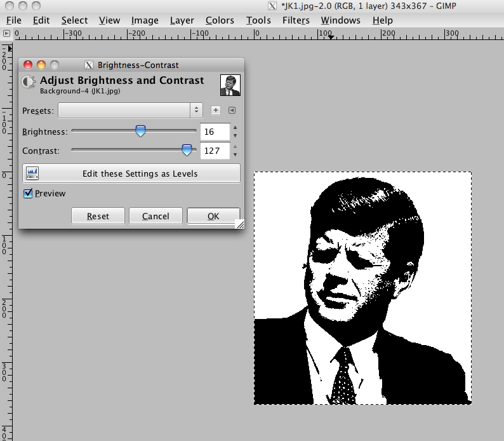Image resolution: width=504 pixels, height=441 pixels.
Task: Open the Colors menu
Action: pyautogui.click(x=220, y=20)
